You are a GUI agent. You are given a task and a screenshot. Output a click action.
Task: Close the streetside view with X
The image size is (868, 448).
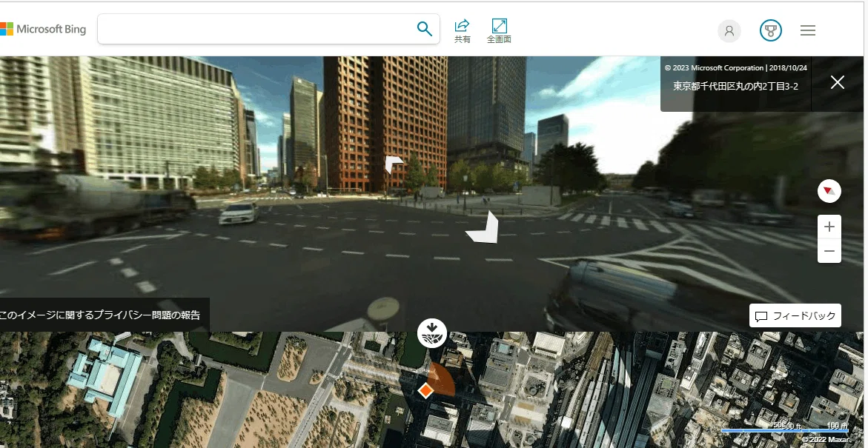(837, 82)
